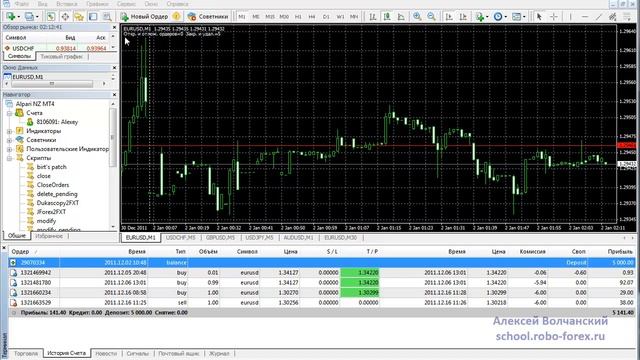
Task: Collapse the Счета tree node
Action: [9, 113]
